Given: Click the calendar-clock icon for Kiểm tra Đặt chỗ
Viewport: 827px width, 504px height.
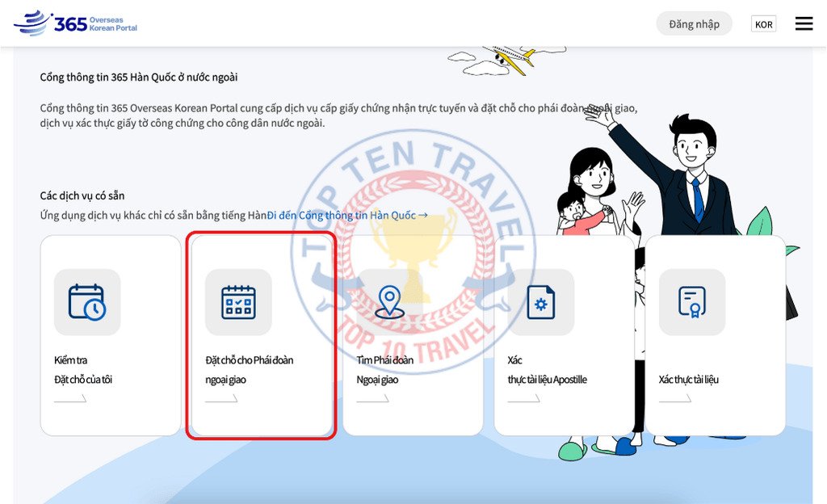Looking at the screenshot, I should pos(87,302).
